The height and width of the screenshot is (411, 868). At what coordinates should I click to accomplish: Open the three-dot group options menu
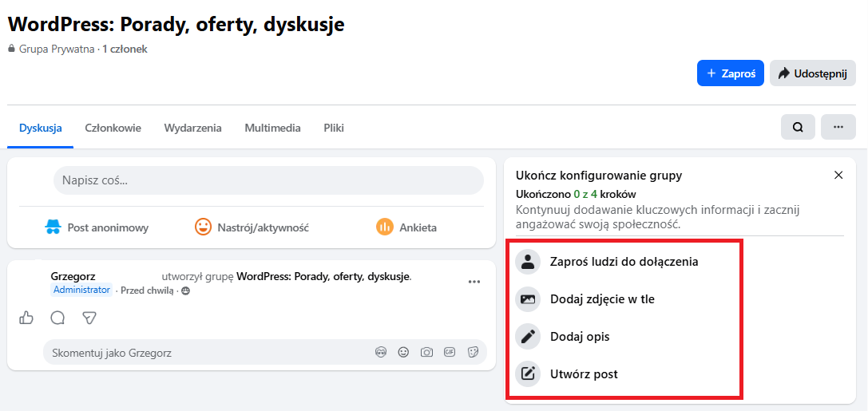(838, 127)
